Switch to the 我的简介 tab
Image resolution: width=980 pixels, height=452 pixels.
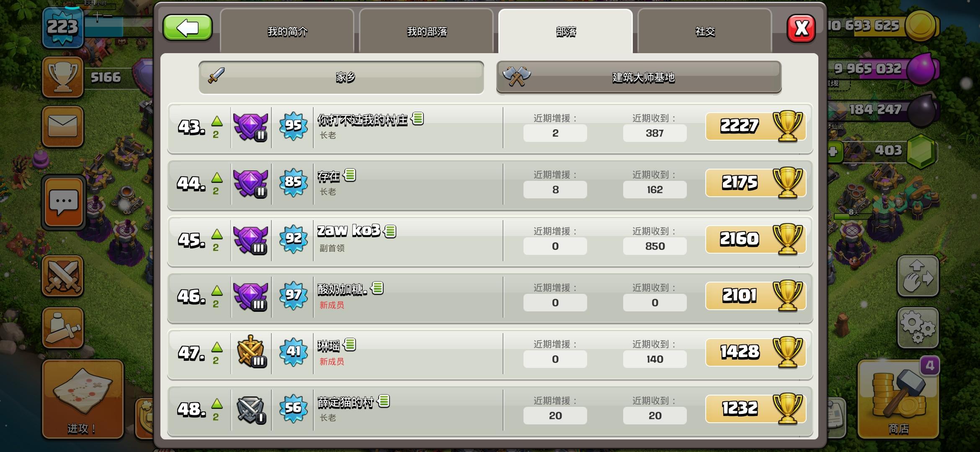[x=287, y=31]
